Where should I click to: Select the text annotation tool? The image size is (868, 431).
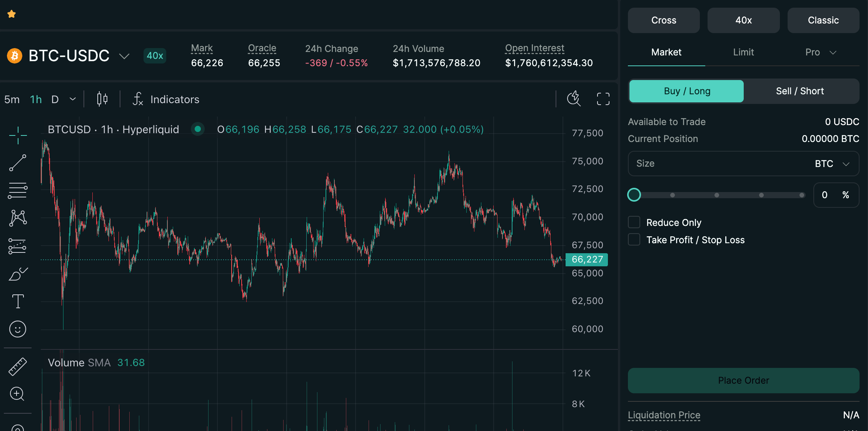pyautogui.click(x=18, y=301)
